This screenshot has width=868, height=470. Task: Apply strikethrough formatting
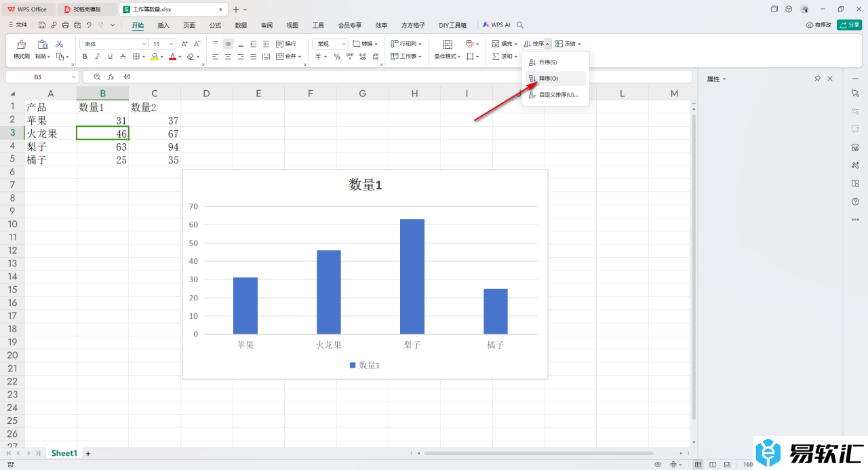click(x=123, y=57)
